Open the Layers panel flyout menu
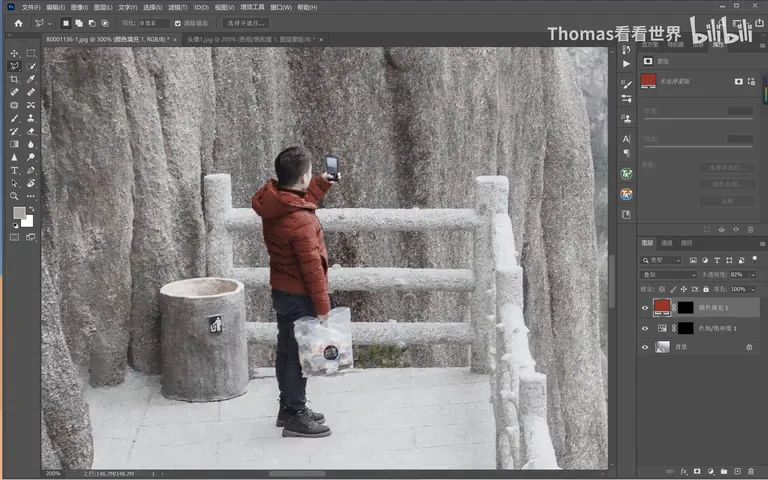Image resolution: width=768 pixels, height=480 pixels. [x=762, y=243]
